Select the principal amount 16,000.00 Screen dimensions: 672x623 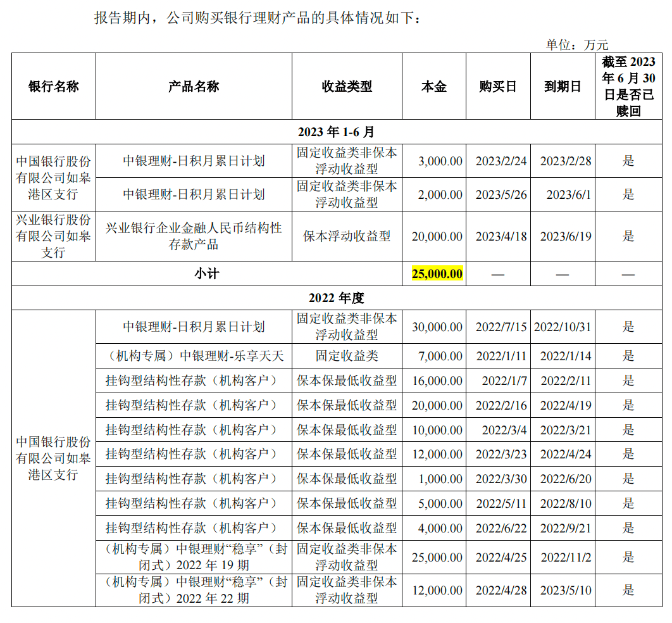[x=437, y=381]
